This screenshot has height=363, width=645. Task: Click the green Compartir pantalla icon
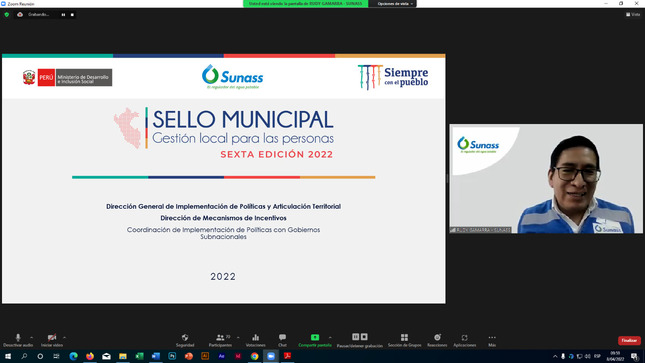tap(315, 337)
